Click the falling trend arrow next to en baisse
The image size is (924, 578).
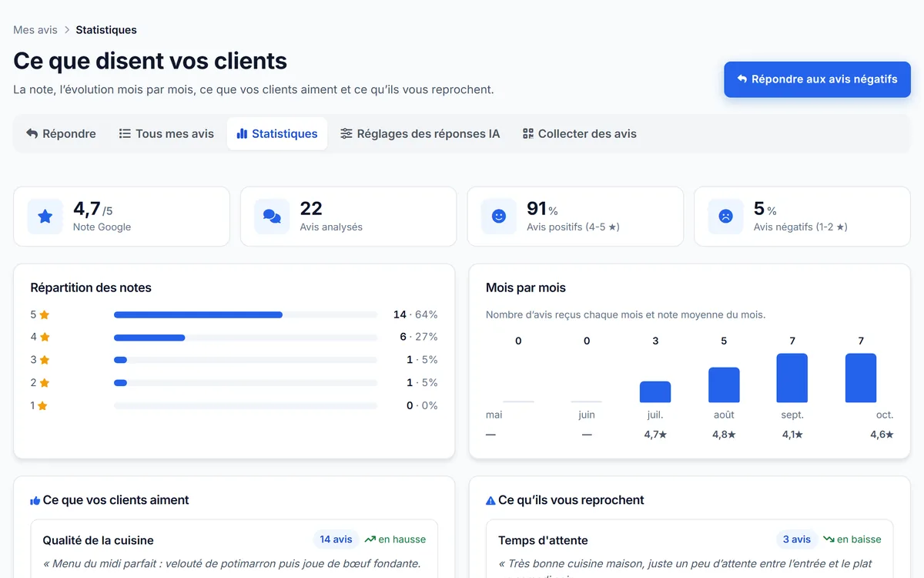(x=829, y=539)
